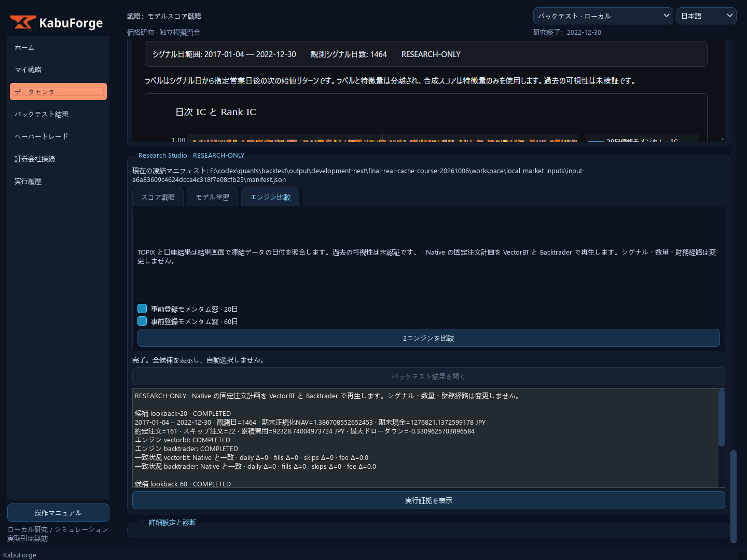Click the 2エンジンを比較 button

pyautogui.click(x=428, y=338)
